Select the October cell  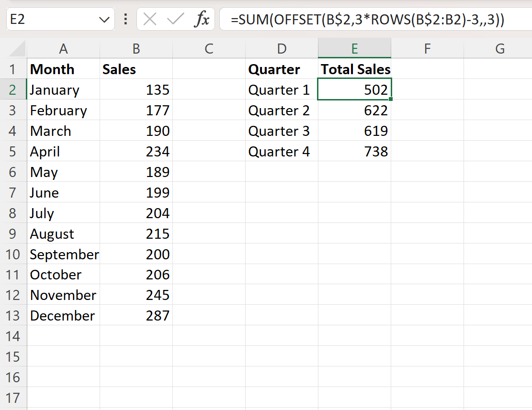pyautogui.click(x=63, y=275)
